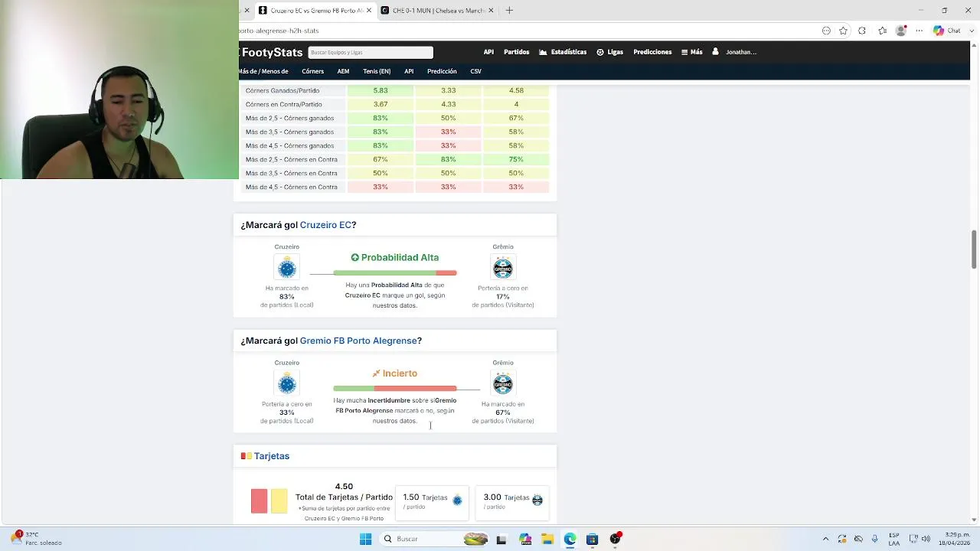Open the Ligas menu with ball icon
Screen dimensions: 980x551
pyautogui.click(x=609, y=52)
